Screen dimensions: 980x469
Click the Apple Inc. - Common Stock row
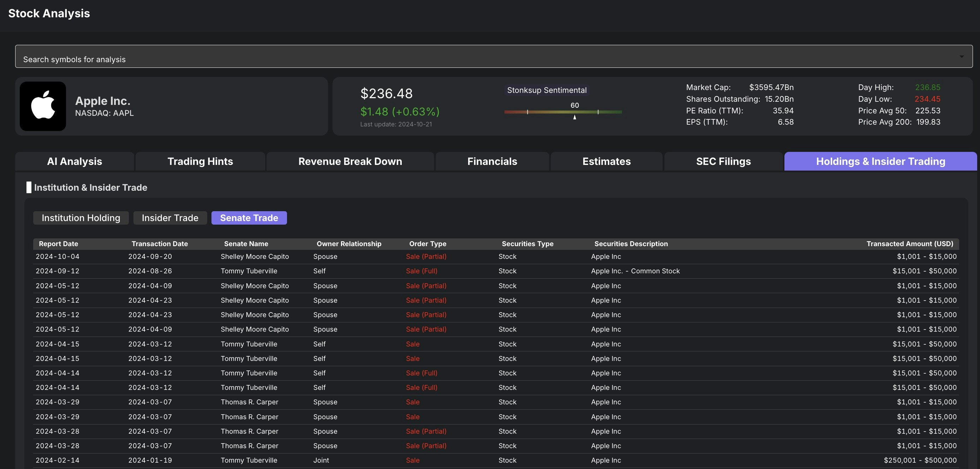click(635, 271)
